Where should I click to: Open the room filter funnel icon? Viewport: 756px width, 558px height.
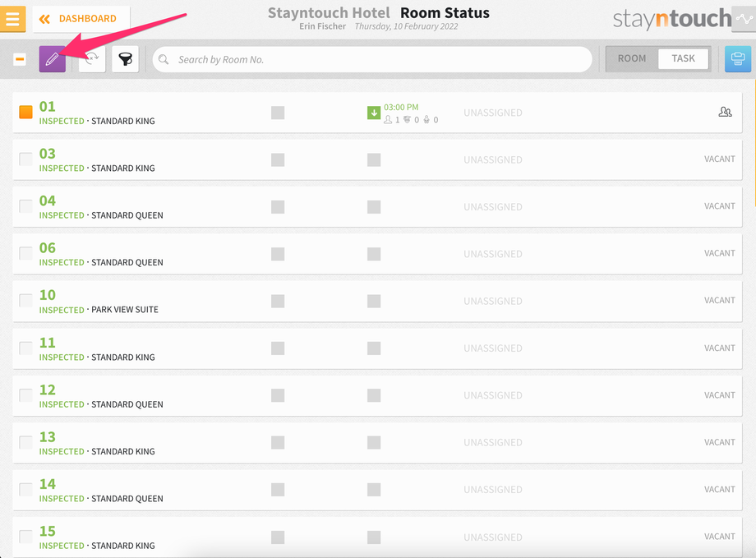126,59
